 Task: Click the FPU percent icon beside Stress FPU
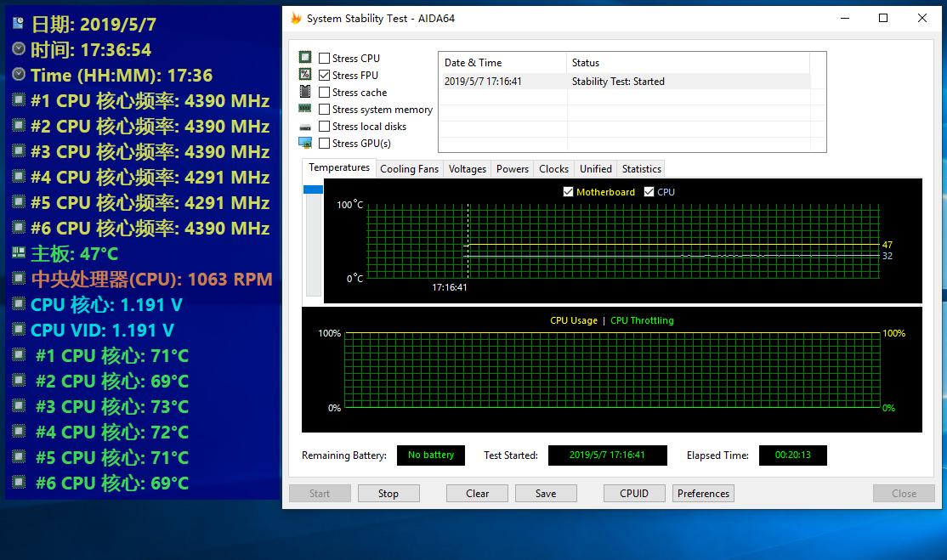coord(305,74)
